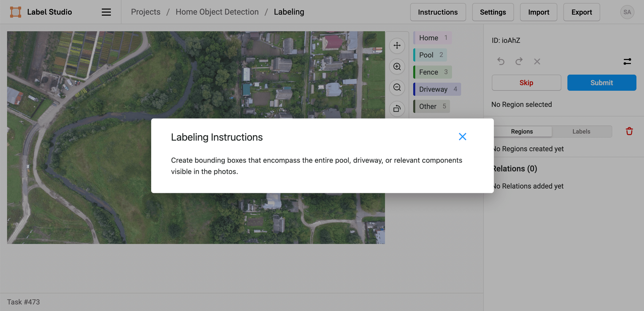644x311 pixels.
Task: Delete all regions using the trash icon
Action: [x=629, y=131]
